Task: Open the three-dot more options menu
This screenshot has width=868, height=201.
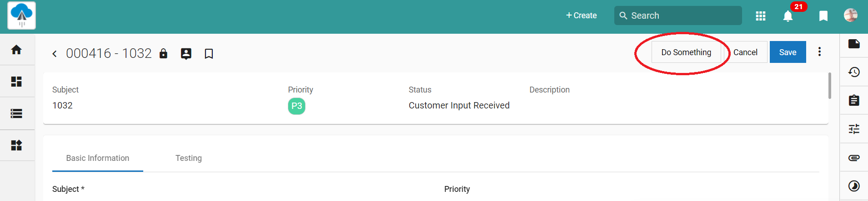Action: [x=819, y=52]
